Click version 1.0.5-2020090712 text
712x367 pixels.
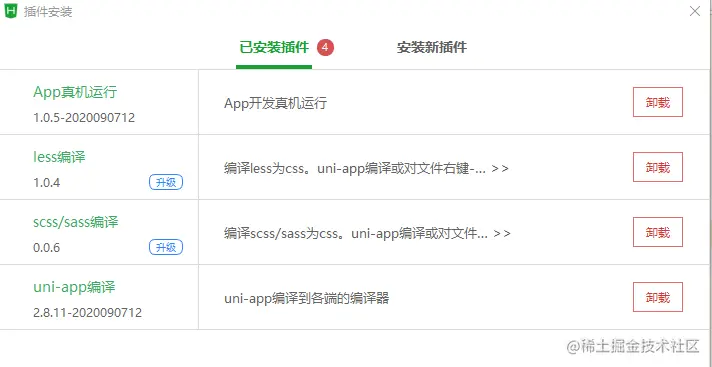(x=84, y=118)
